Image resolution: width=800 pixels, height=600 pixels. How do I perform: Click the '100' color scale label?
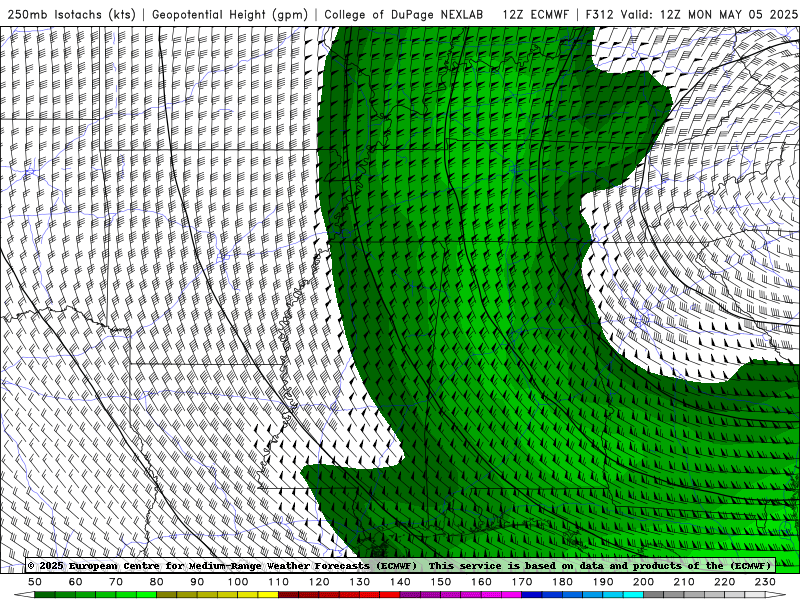[x=238, y=582]
